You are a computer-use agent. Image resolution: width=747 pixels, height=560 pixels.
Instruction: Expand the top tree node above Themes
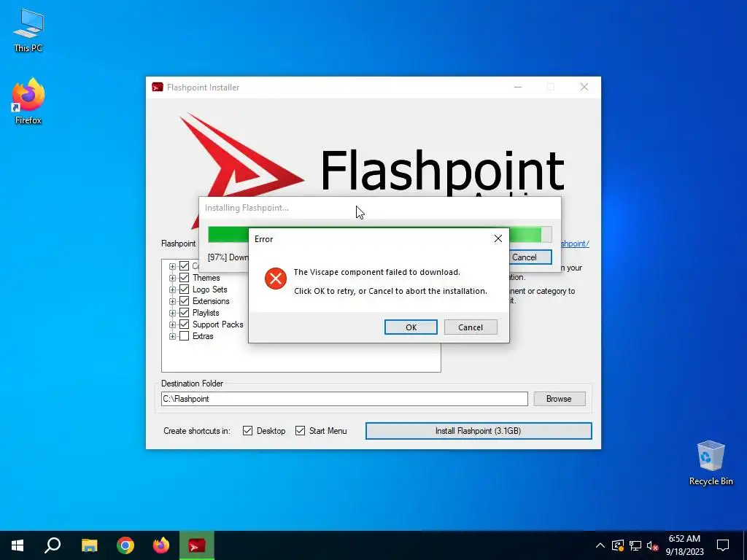[172, 266]
